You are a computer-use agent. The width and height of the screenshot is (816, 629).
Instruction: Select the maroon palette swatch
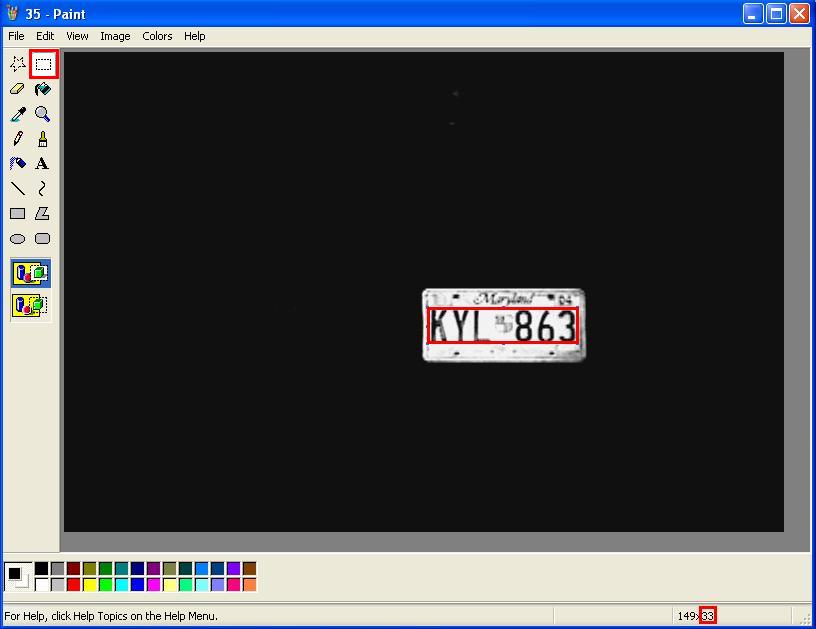(x=74, y=569)
